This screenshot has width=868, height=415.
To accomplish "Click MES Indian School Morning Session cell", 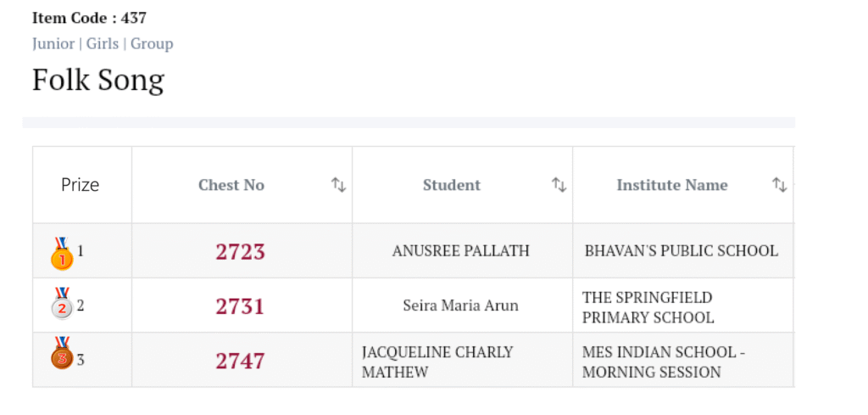I will (x=664, y=362).
